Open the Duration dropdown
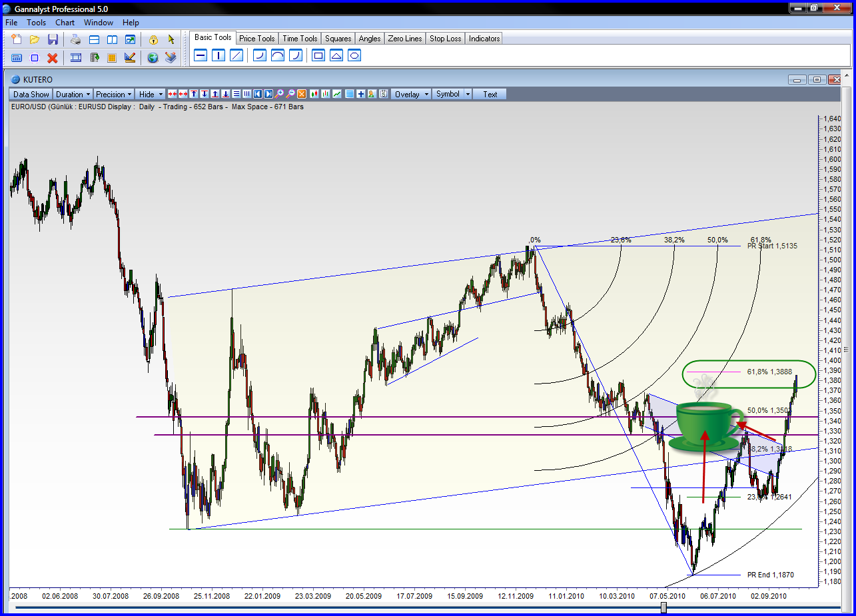Image resolution: width=856 pixels, height=616 pixels. point(73,95)
